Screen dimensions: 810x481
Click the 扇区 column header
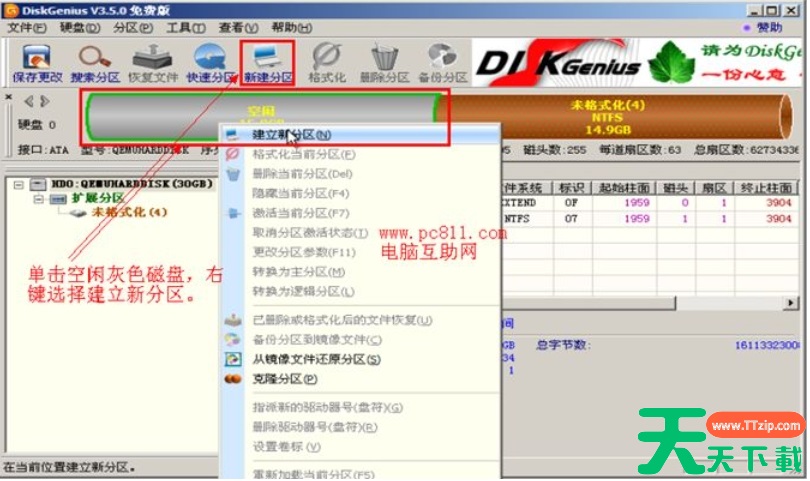click(x=714, y=188)
